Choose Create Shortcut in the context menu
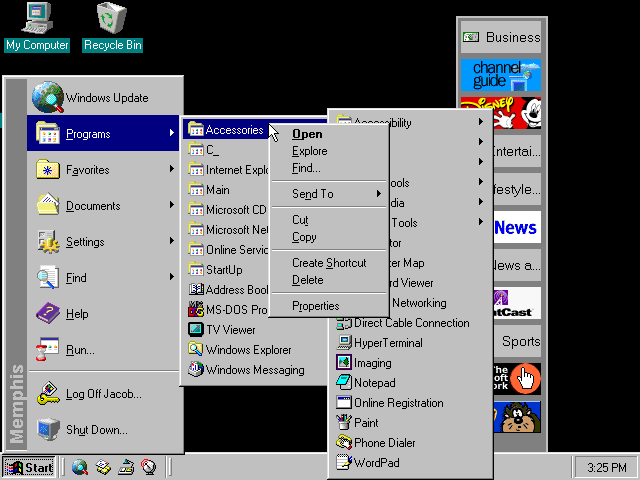This screenshot has height=480, width=640. point(329,263)
